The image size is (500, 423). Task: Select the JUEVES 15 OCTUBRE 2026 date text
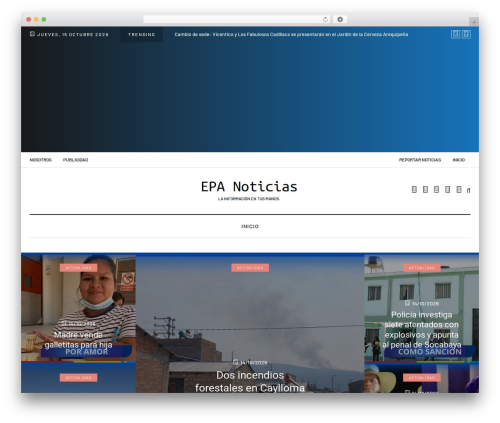(73, 34)
